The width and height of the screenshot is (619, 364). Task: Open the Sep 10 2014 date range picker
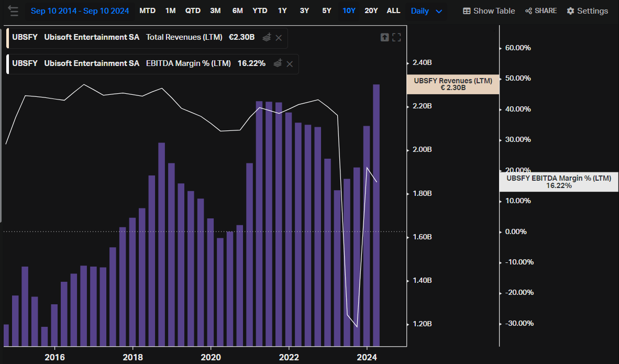click(x=80, y=10)
